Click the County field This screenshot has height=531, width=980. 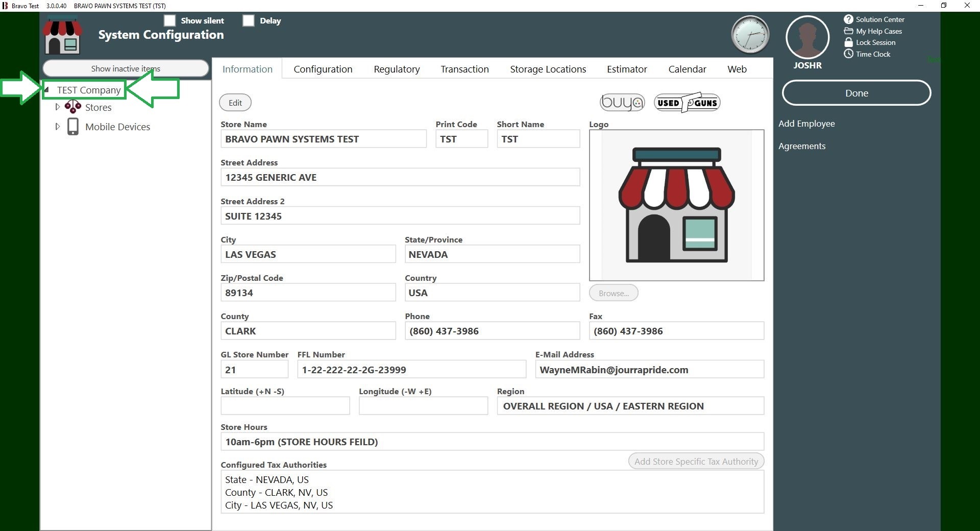(x=308, y=330)
